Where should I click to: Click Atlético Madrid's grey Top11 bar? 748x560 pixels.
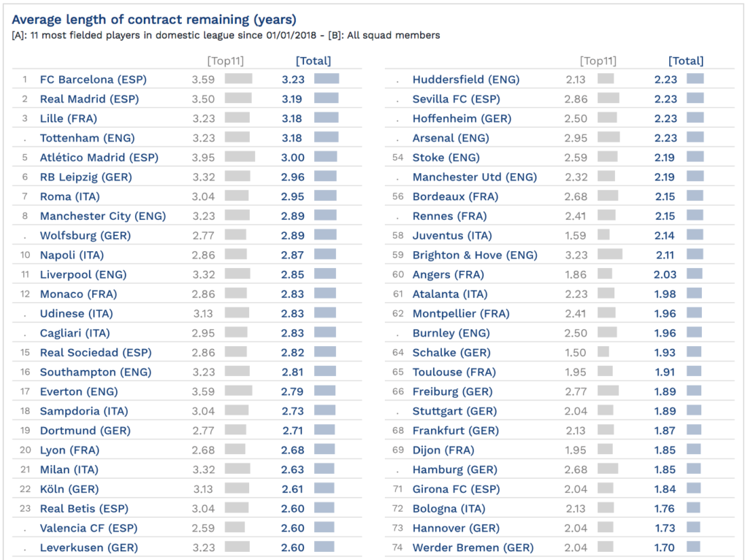pos(240,156)
